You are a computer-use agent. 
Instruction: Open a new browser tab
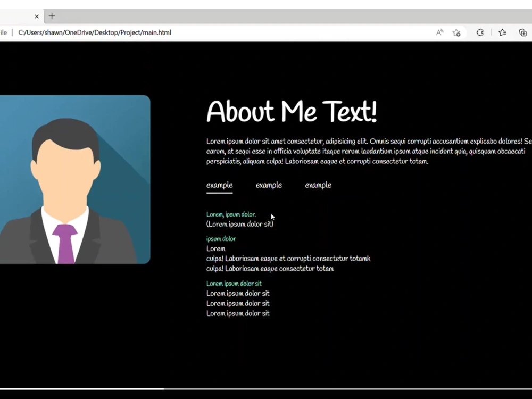point(52,16)
